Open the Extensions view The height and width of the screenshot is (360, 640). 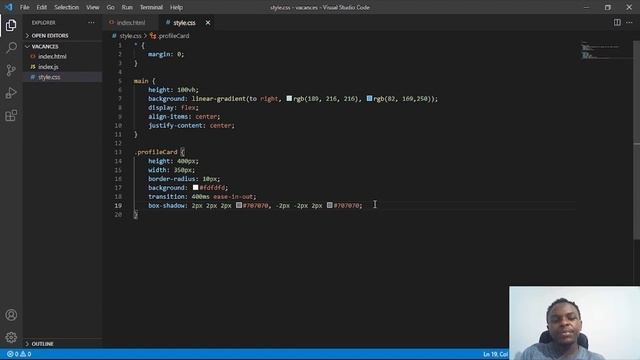click(x=11, y=116)
